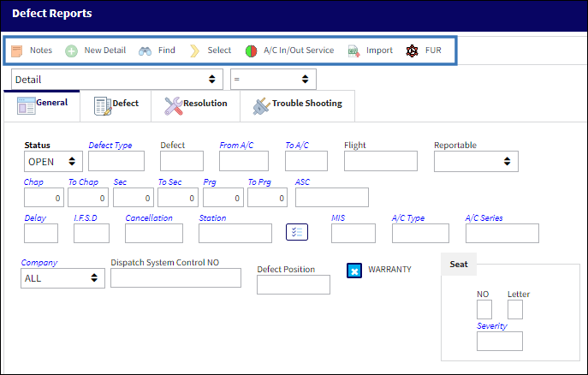Viewport: 588px width, 375px height.
Task: Click the Defect Type input field
Action: pyautogui.click(x=116, y=161)
